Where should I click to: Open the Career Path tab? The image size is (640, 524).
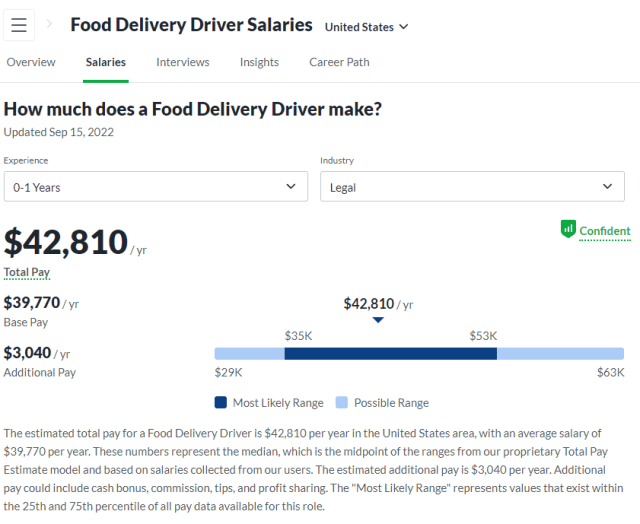[339, 62]
